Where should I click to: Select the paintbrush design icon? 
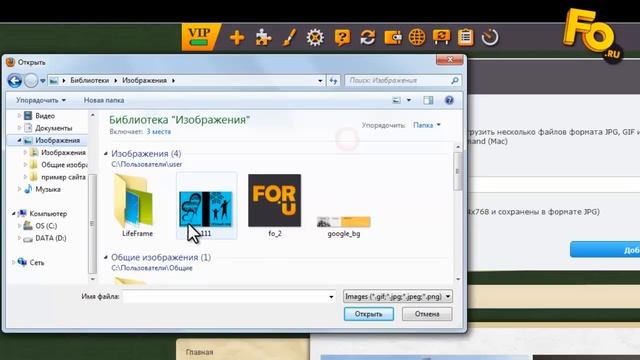pyautogui.click(x=289, y=38)
